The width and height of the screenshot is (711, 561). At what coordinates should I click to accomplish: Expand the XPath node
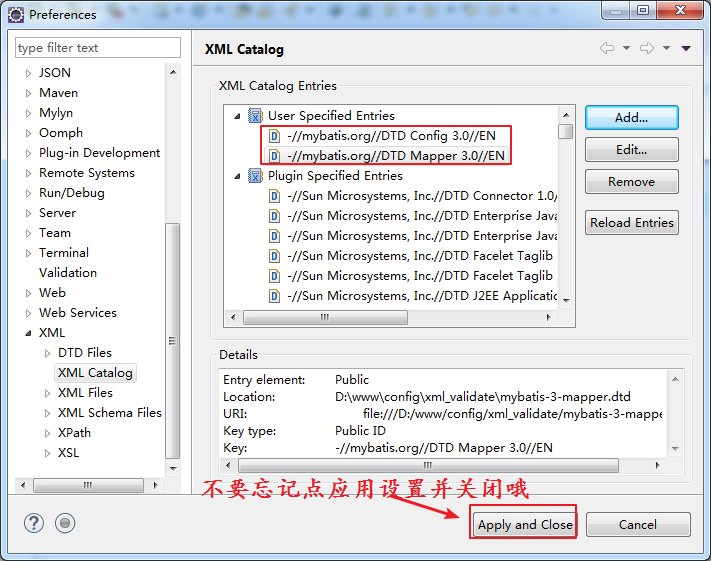click(x=48, y=433)
